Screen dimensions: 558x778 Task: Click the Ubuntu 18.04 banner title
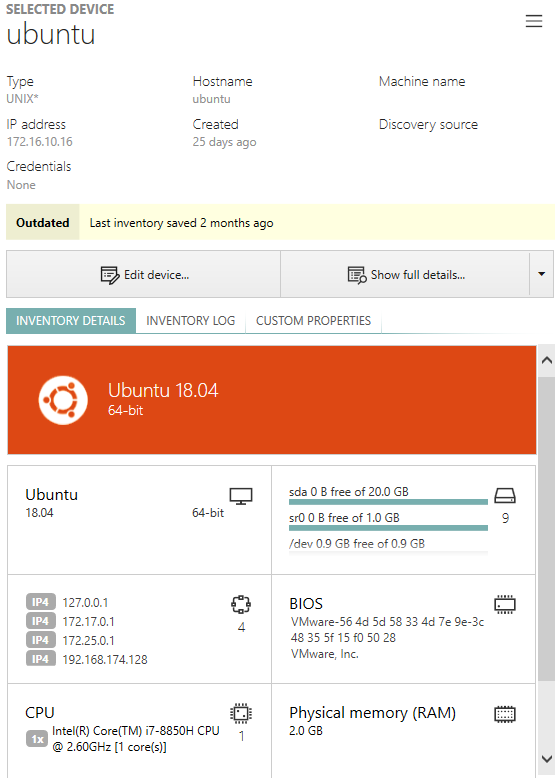click(163, 390)
